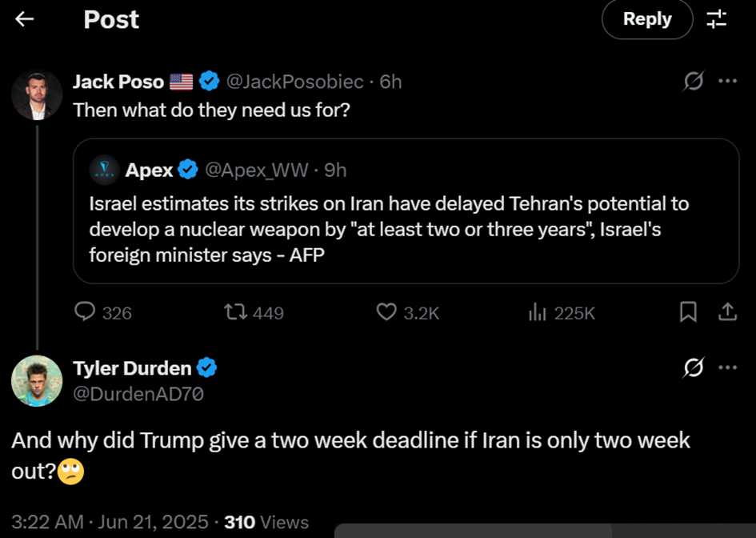Screen dimensions: 756x538
Task: Share Jack Poso's post
Action: (x=727, y=311)
